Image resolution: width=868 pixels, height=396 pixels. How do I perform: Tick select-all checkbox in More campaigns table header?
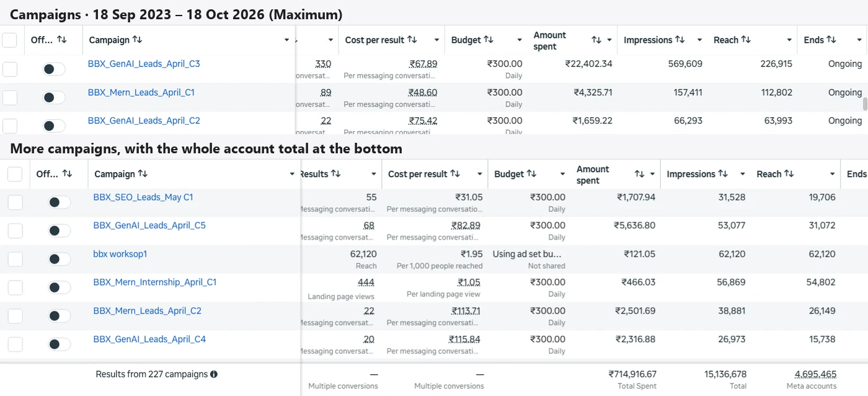15,174
